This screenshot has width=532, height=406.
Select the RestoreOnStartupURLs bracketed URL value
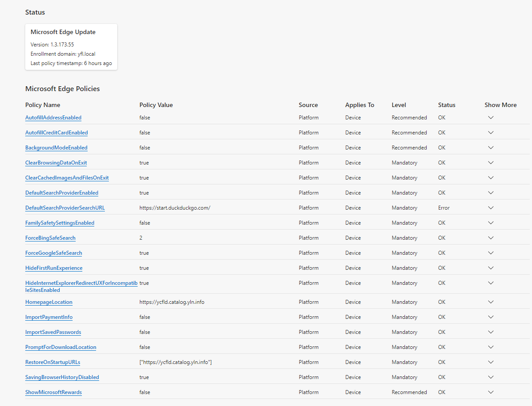(176, 362)
